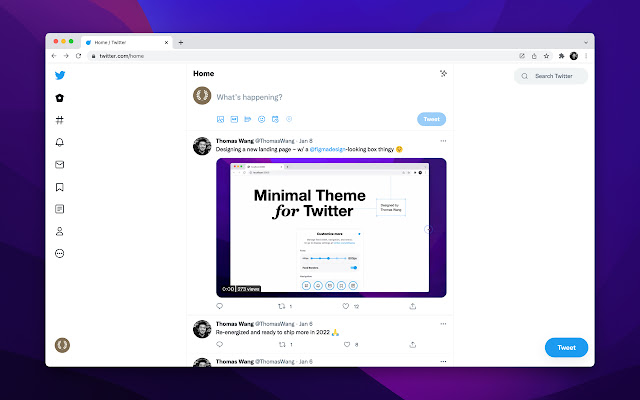Open more options on landing page tweet
Screen dimensions: 640x400
tap(443, 141)
